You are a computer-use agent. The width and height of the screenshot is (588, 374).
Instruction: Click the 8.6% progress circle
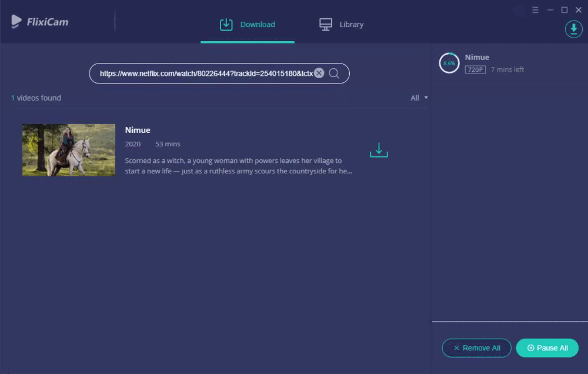tap(449, 63)
